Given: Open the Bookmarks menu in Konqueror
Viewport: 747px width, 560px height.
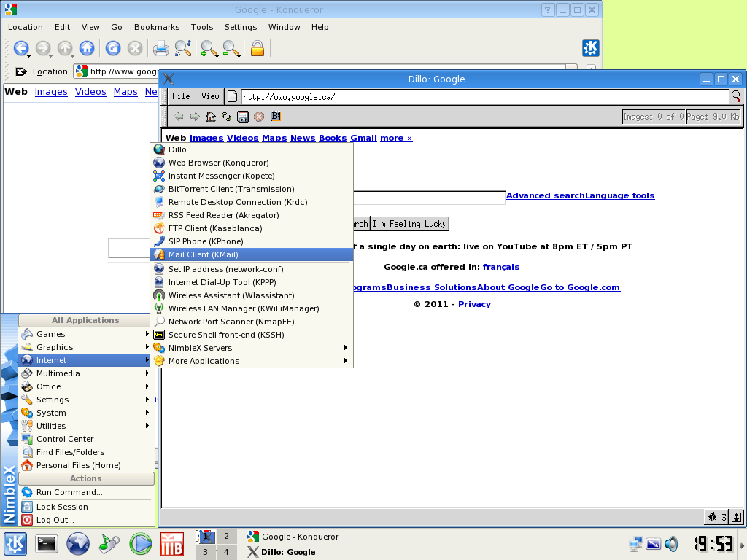Looking at the screenshot, I should click(x=157, y=27).
